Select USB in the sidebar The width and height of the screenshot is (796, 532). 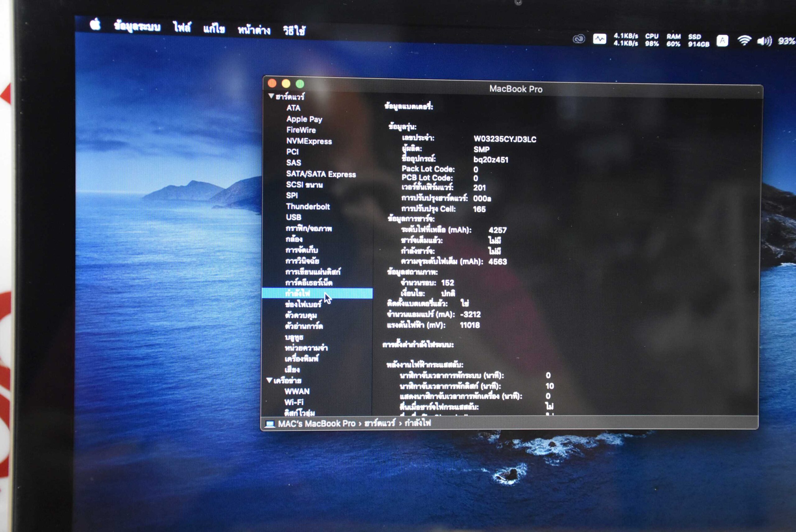click(294, 217)
